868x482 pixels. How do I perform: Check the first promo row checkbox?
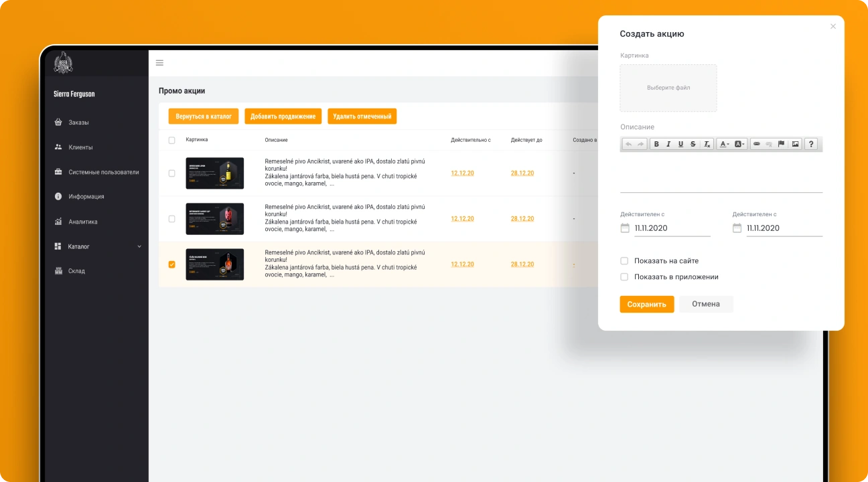(171, 173)
